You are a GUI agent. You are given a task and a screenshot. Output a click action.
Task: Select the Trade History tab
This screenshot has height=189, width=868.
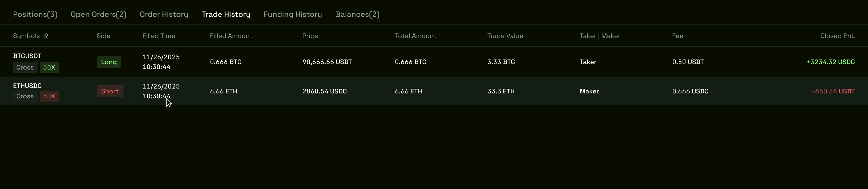226,14
